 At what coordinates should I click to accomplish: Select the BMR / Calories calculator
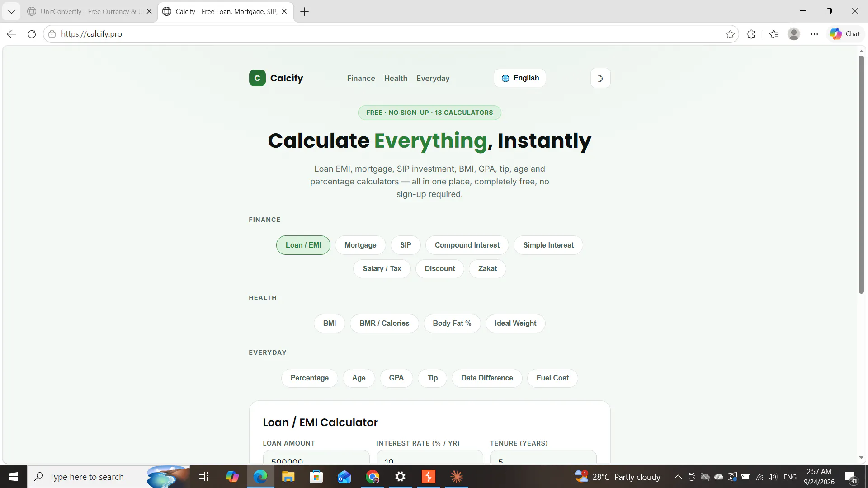pos(384,323)
